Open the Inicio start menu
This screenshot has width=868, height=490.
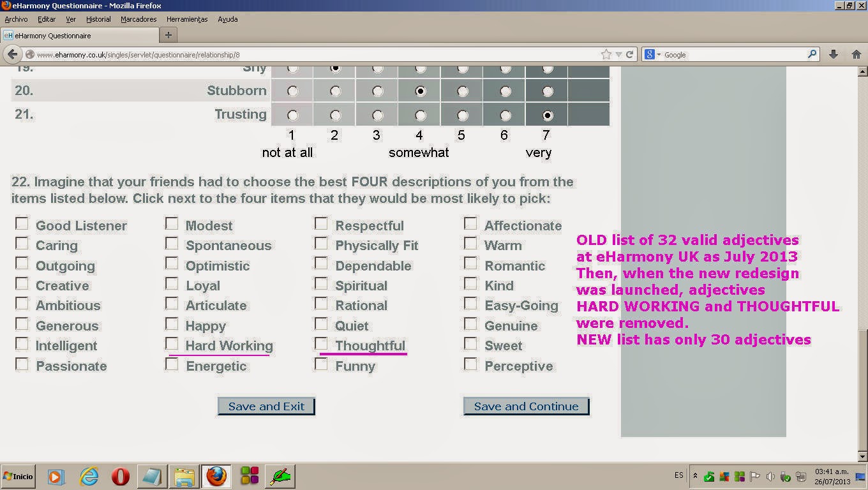click(19, 477)
